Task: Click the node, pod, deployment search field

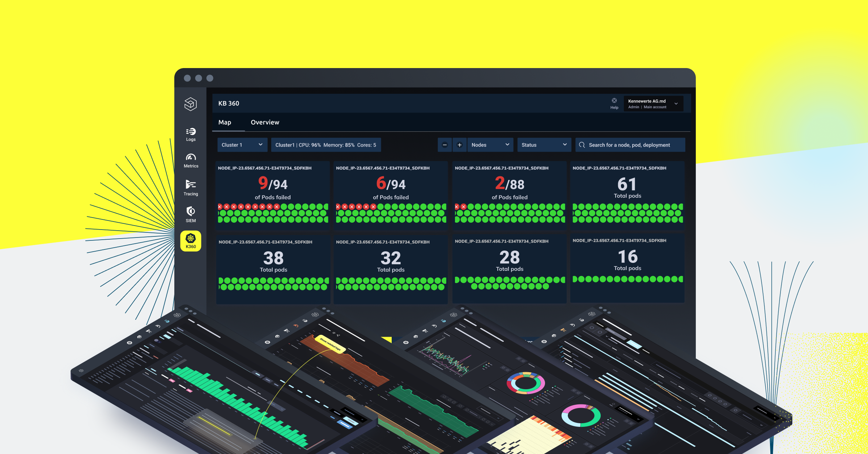Action: (629, 145)
